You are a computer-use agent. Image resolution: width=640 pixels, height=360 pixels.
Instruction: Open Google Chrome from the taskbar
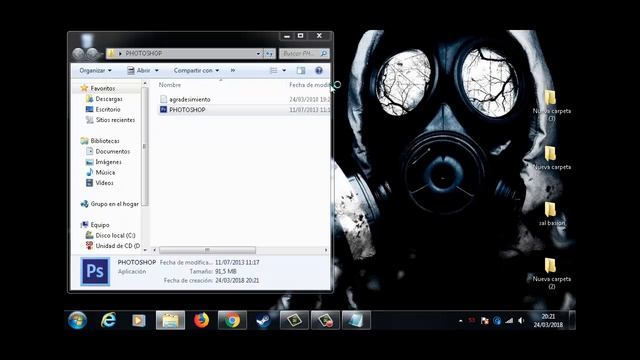[x=232, y=320]
